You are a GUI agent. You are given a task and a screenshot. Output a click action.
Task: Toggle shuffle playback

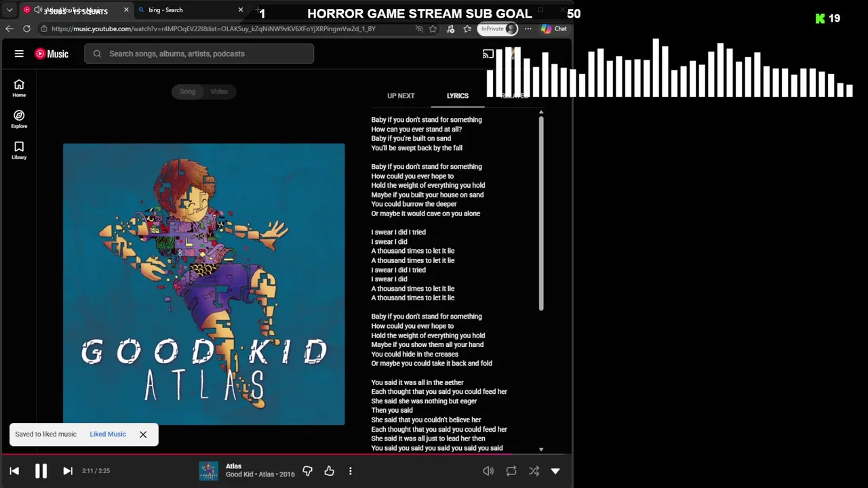point(534,471)
